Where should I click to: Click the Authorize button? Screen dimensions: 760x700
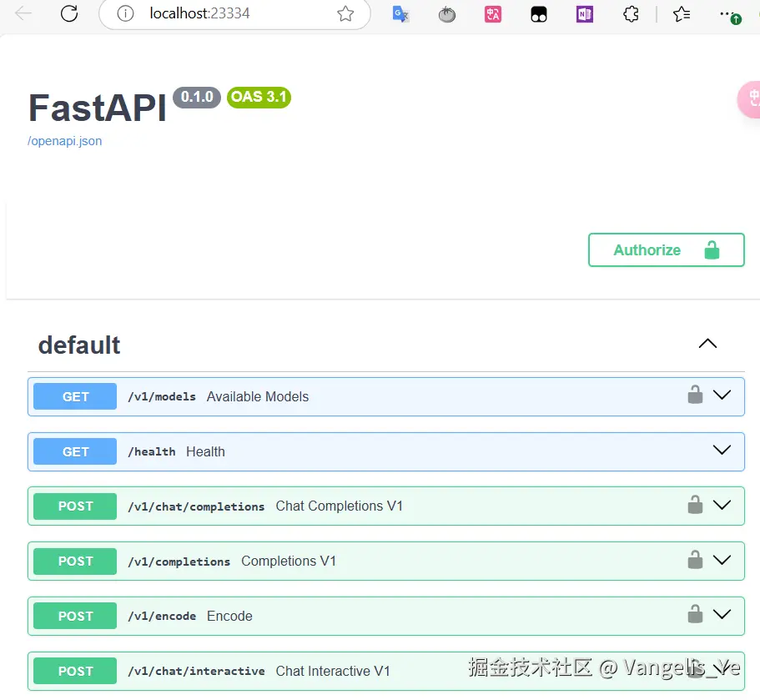tap(666, 250)
